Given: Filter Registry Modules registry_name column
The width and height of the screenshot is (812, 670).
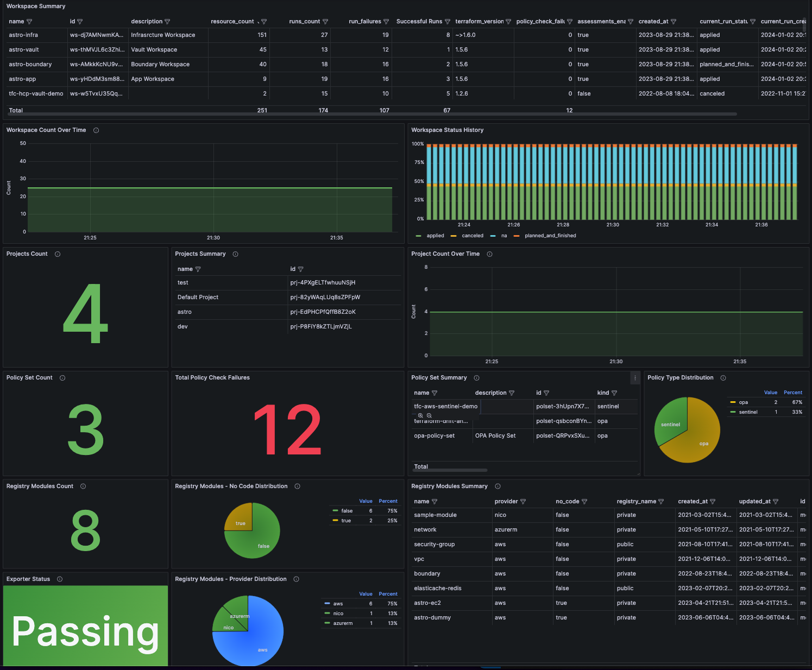Looking at the screenshot, I should [661, 502].
